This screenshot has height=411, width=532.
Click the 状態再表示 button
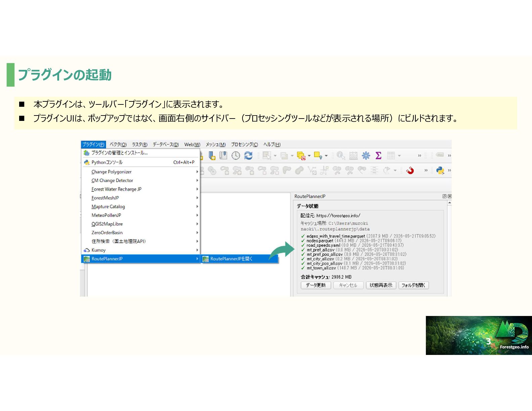pos(381,285)
